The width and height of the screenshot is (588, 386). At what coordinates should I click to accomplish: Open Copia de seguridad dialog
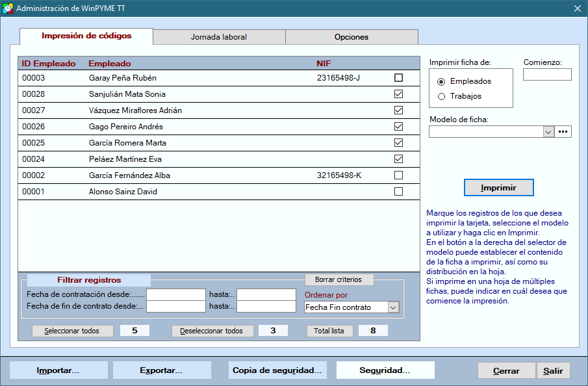(277, 370)
